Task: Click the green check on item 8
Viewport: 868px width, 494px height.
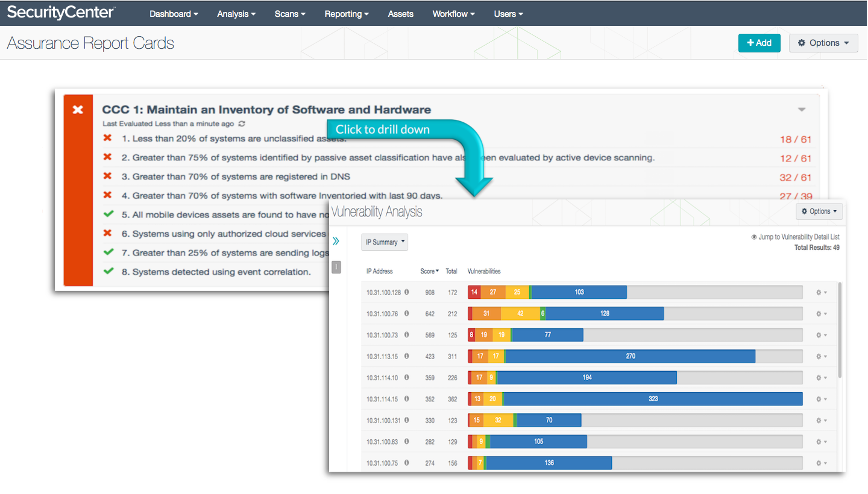Action: 108,271
